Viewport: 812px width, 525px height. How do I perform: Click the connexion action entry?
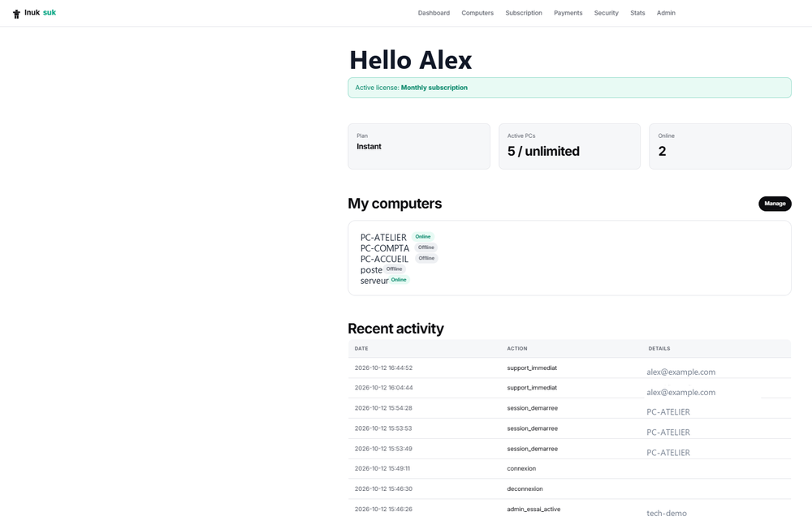tap(521, 468)
